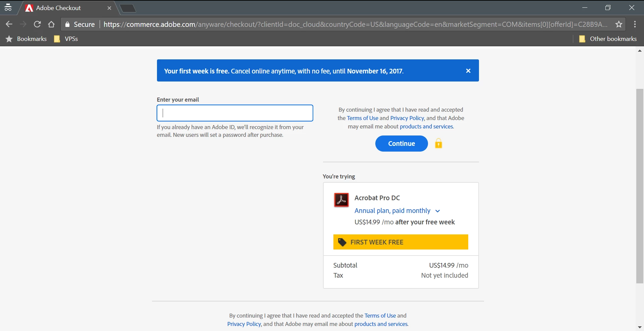
Task: Focus the Enter your email field
Action: tap(235, 113)
